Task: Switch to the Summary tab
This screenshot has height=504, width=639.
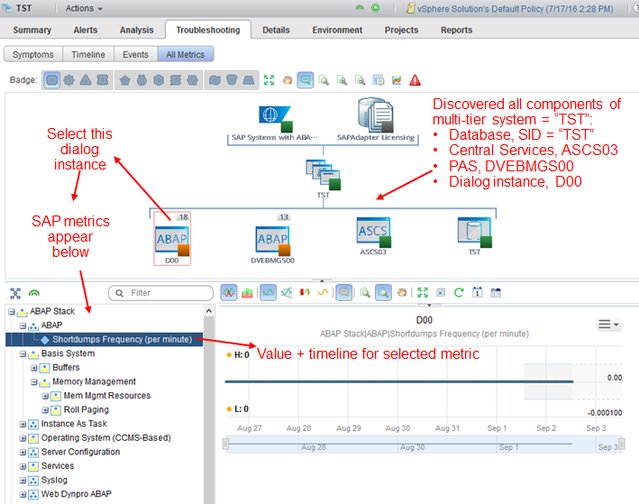Action: [32, 30]
